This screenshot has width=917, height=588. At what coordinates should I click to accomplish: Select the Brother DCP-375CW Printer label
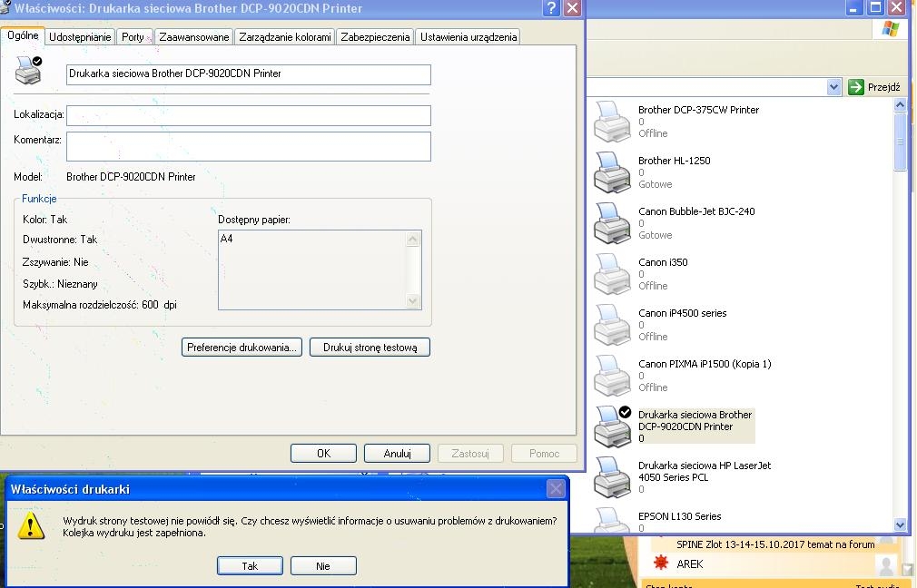[x=698, y=110]
